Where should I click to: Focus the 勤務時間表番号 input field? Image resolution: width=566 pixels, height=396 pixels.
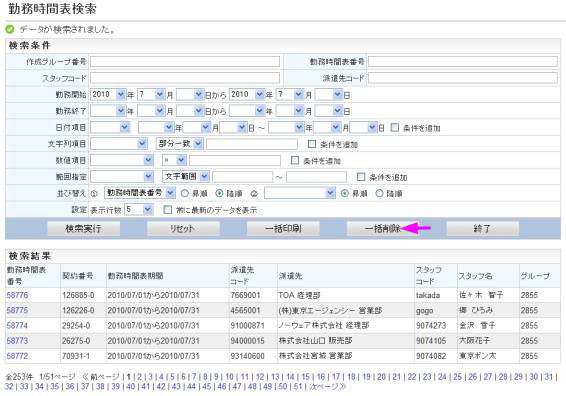(x=463, y=62)
